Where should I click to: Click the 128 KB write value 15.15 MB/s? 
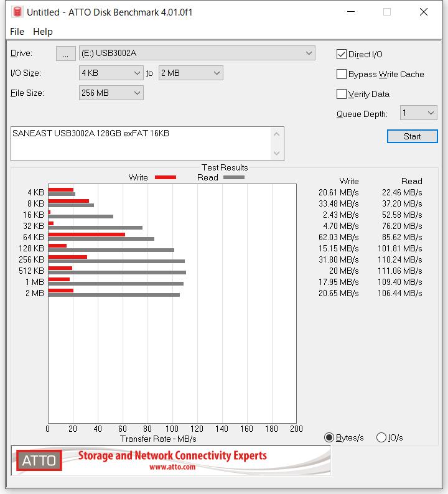point(338,248)
